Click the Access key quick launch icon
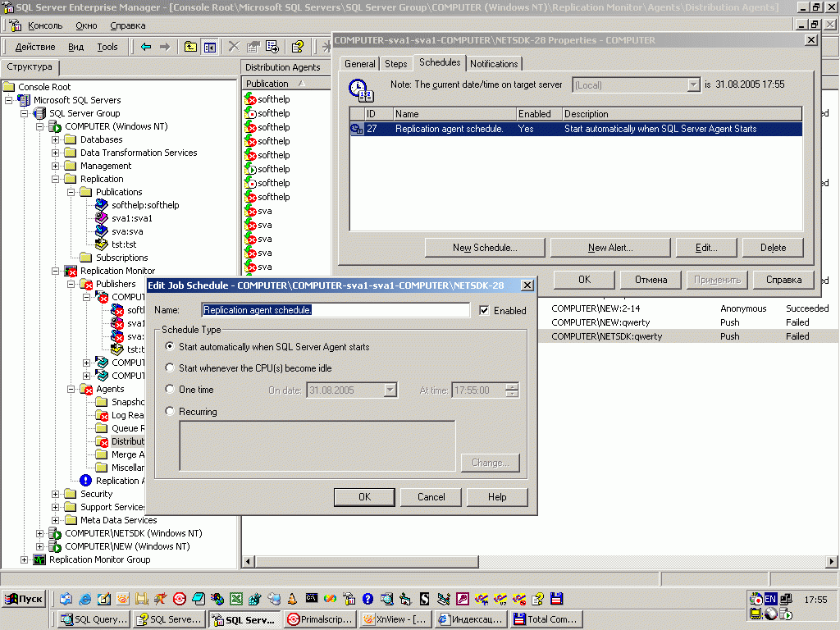 [x=463, y=599]
